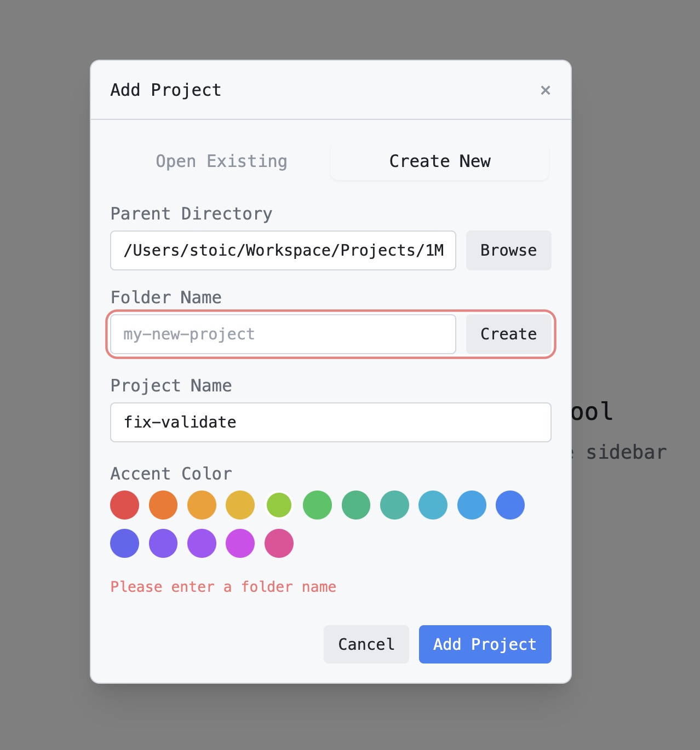
Task: Switch to Open Existing tab
Action: click(221, 161)
